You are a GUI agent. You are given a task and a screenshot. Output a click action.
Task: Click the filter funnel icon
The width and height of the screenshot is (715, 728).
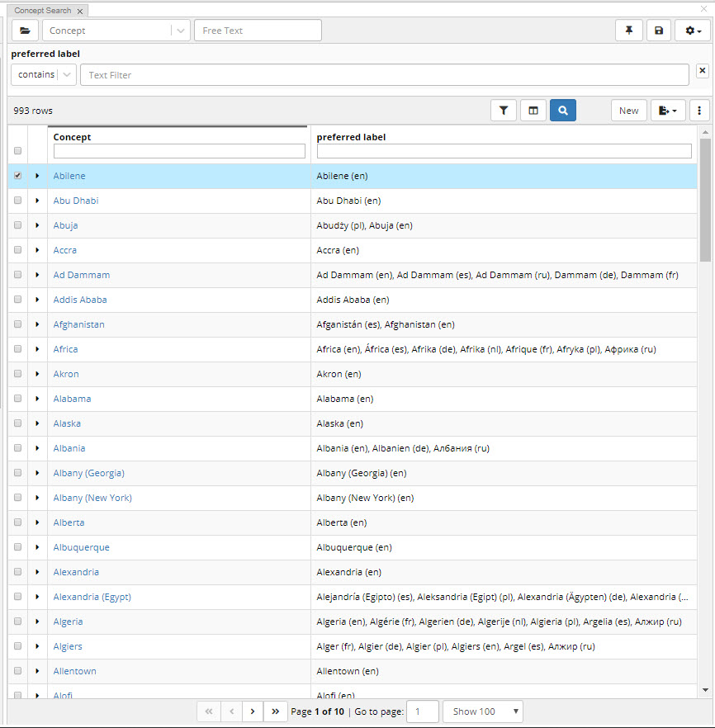click(504, 111)
